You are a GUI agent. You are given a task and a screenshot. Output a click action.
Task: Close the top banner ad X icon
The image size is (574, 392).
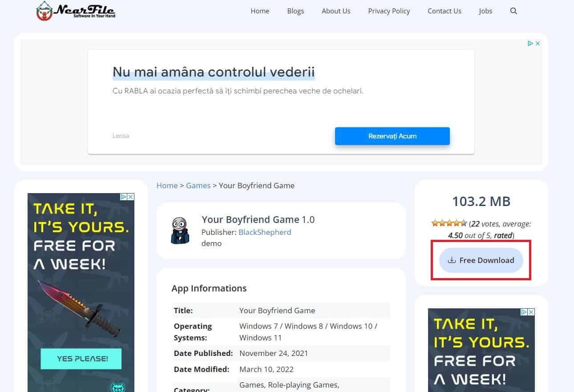(538, 43)
